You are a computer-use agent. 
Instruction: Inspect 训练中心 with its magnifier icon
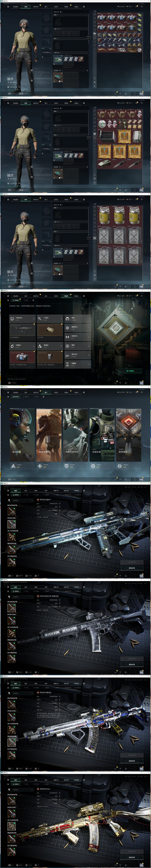pos(89,337)
